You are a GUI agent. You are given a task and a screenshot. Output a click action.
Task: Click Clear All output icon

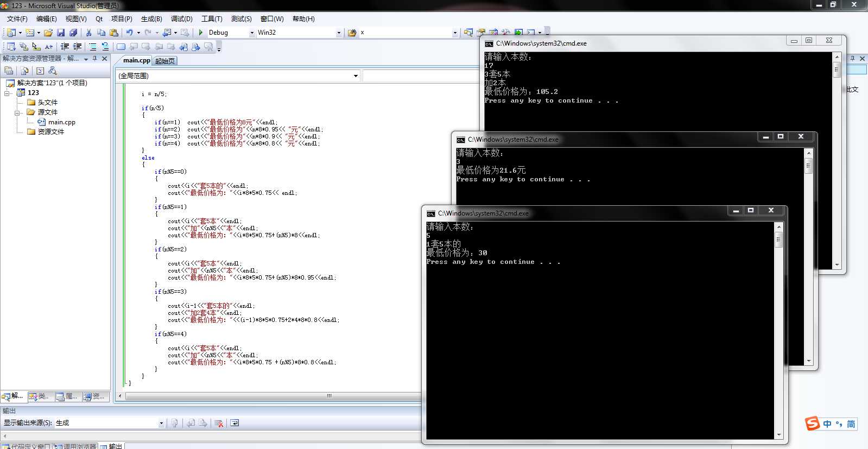[219, 423]
